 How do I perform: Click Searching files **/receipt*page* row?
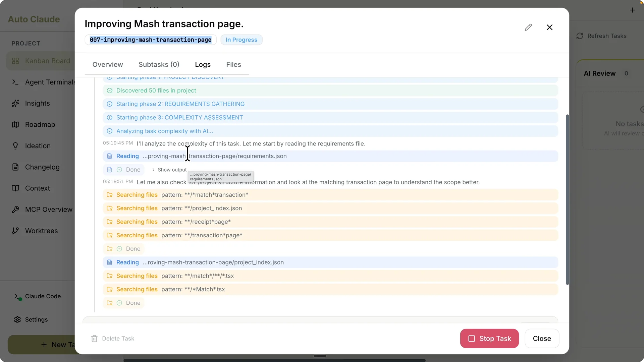click(330, 222)
